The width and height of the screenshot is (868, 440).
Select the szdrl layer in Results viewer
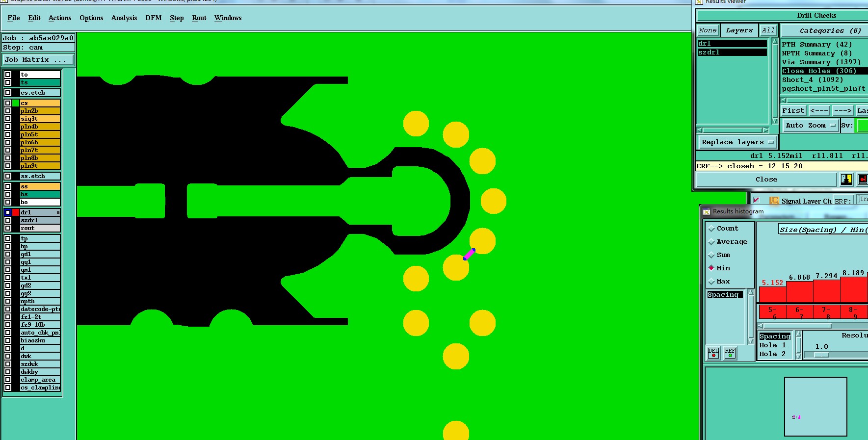732,52
